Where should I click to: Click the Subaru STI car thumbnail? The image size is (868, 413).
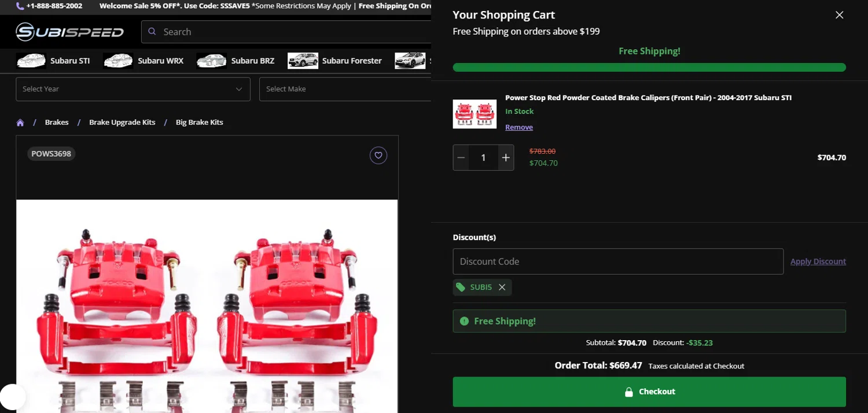(31, 60)
